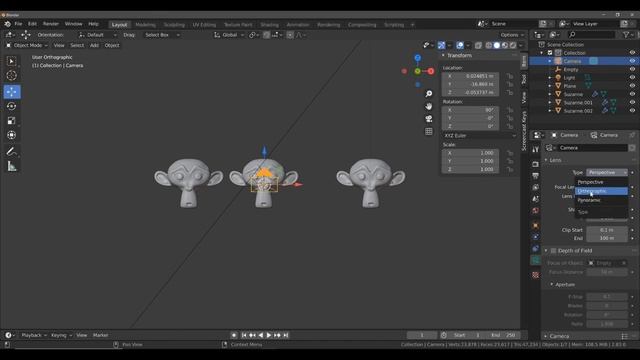
Task: Click the current frame number field
Action: coord(422,335)
